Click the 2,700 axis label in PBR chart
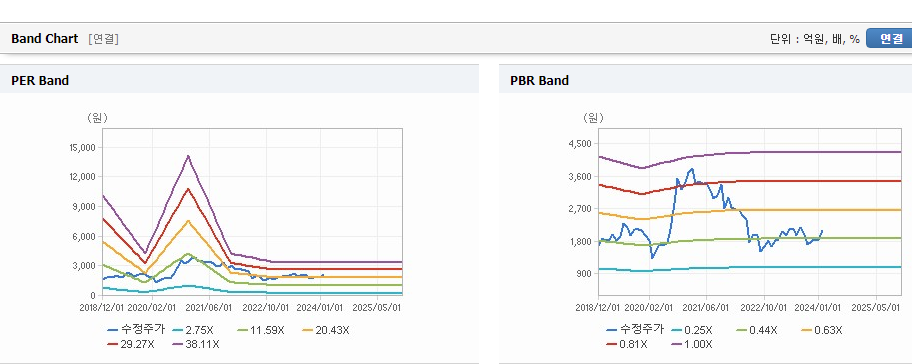The image size is (912, 364). [579, 209]
